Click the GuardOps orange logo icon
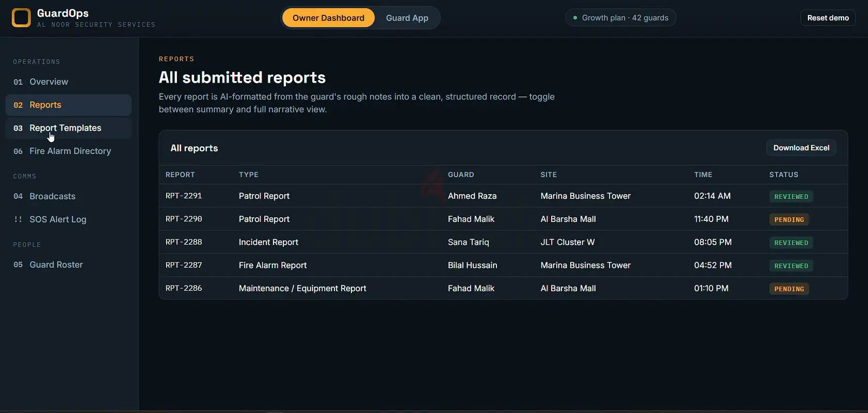The width and height of the screenshot is (868, 413). click(21, 18)
